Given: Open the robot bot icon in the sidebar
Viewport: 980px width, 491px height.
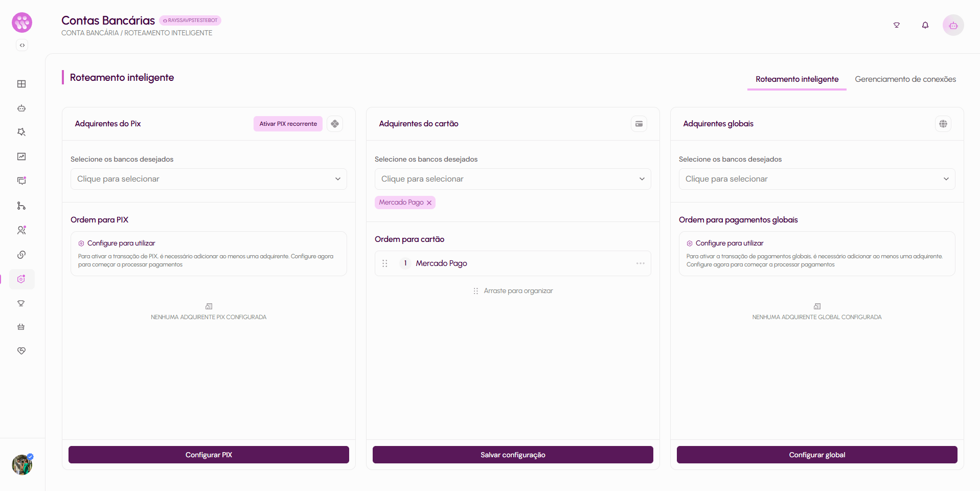Looking at the screenshot, I should tap(21, 108).
